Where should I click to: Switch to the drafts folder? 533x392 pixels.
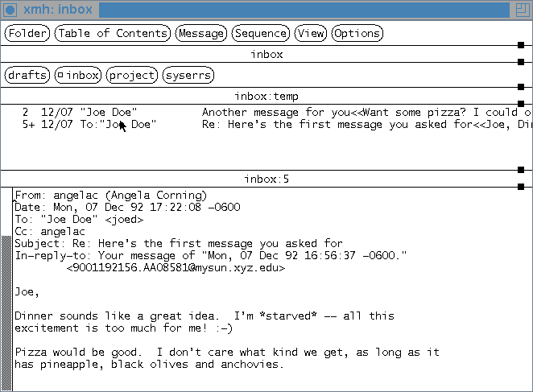[x=27, y=75]
